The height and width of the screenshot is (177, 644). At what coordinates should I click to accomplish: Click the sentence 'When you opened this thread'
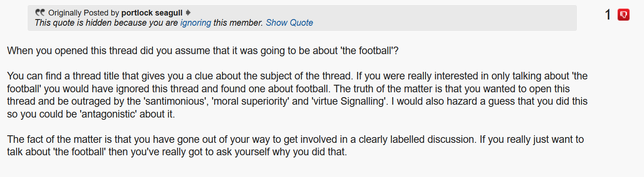(203, 50)
